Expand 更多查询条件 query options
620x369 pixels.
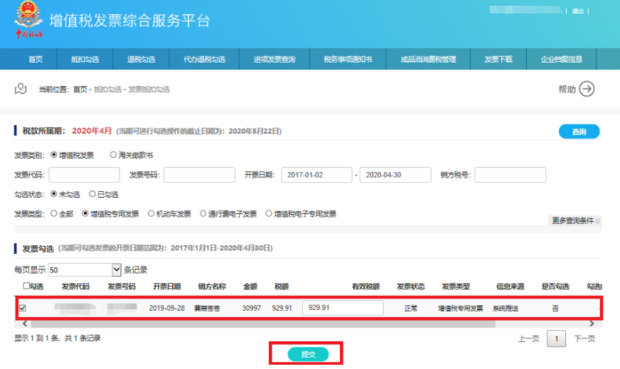576,221
